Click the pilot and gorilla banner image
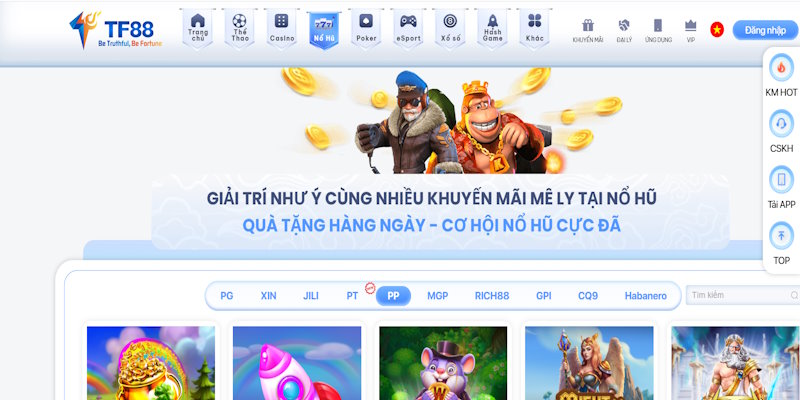 (452, 121)
